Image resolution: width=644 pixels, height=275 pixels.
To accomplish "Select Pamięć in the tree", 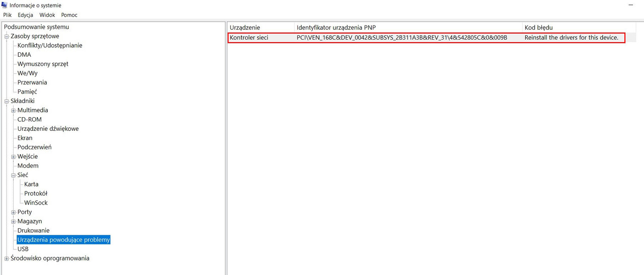I will 27,91.
